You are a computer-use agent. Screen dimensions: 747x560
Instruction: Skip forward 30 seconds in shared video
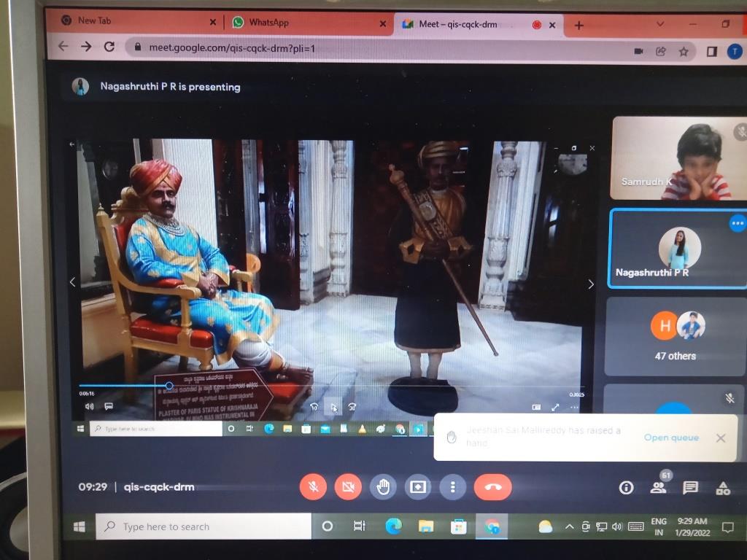(x=352, y=407)
